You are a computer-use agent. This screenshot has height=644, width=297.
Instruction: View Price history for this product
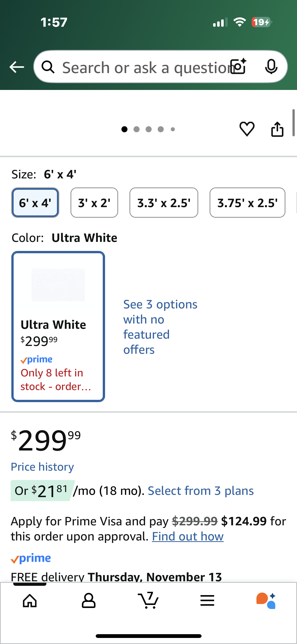[42, 466]
